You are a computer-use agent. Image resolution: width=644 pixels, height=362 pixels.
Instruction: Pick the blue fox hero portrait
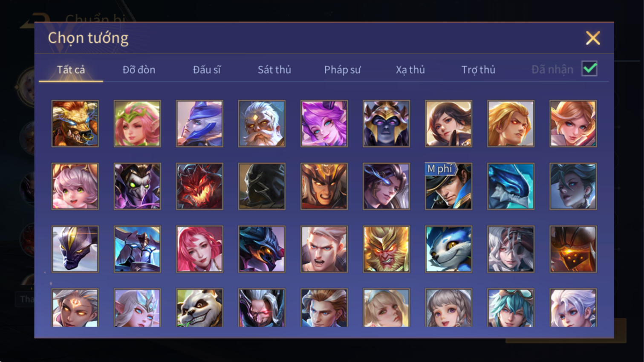[448, 249]
